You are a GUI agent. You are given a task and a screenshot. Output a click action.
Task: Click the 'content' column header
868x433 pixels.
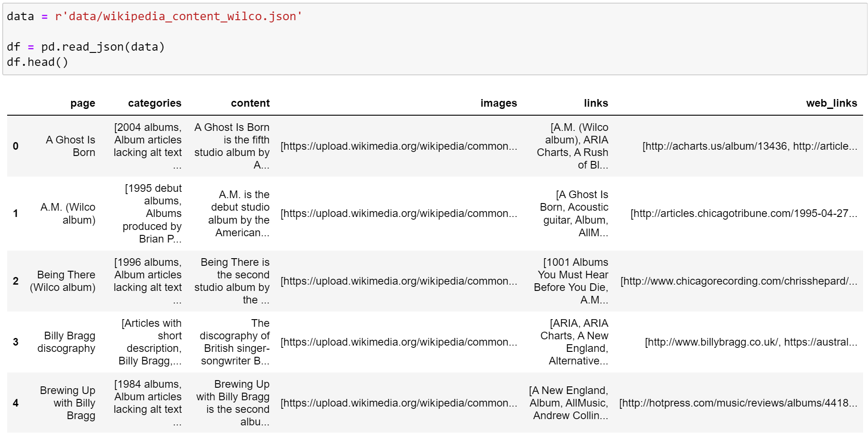pyautogui.click(x=250, y=103)
